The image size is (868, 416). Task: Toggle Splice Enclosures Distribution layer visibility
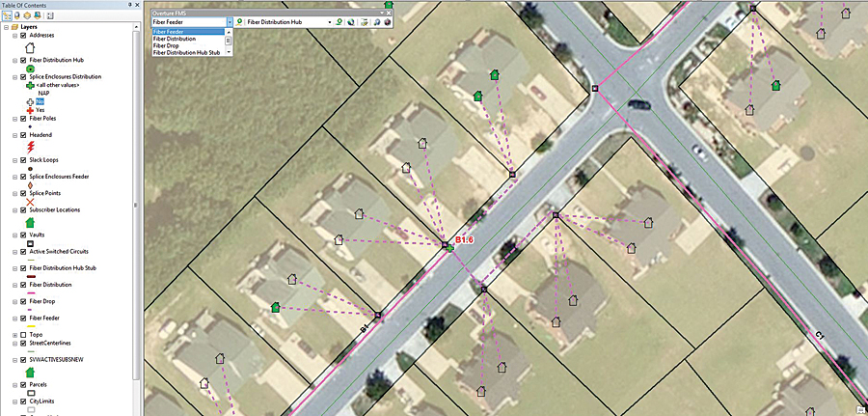point(23,76)
